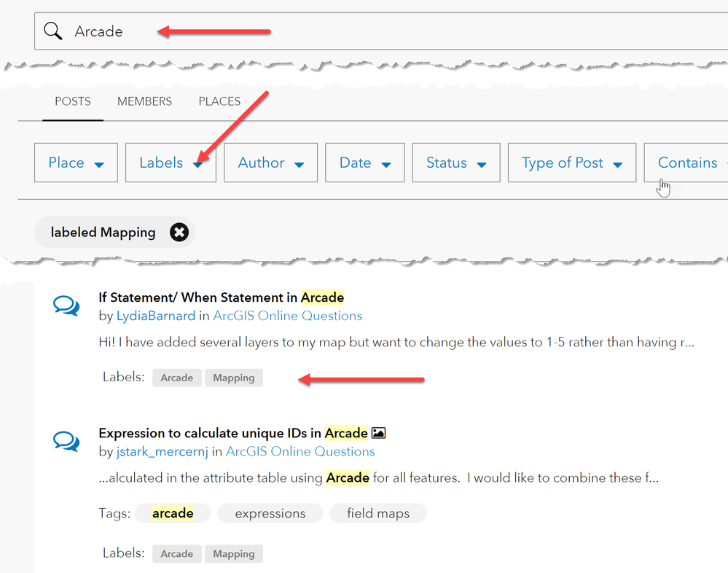Click the discussion icon beside Expression post
The width and height of the screenshot is (728, 573).
(66, 442)
